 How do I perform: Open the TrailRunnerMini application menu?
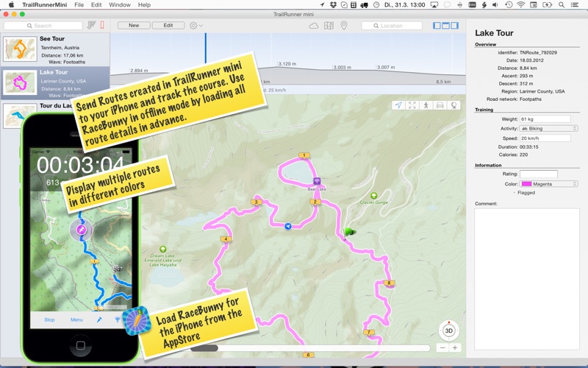45,5
